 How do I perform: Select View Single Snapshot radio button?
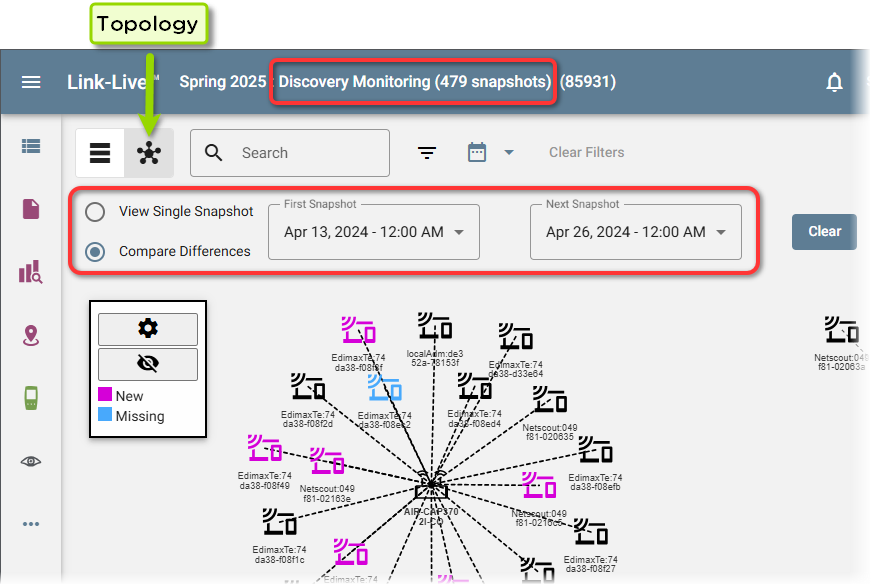tap(95, 212)
